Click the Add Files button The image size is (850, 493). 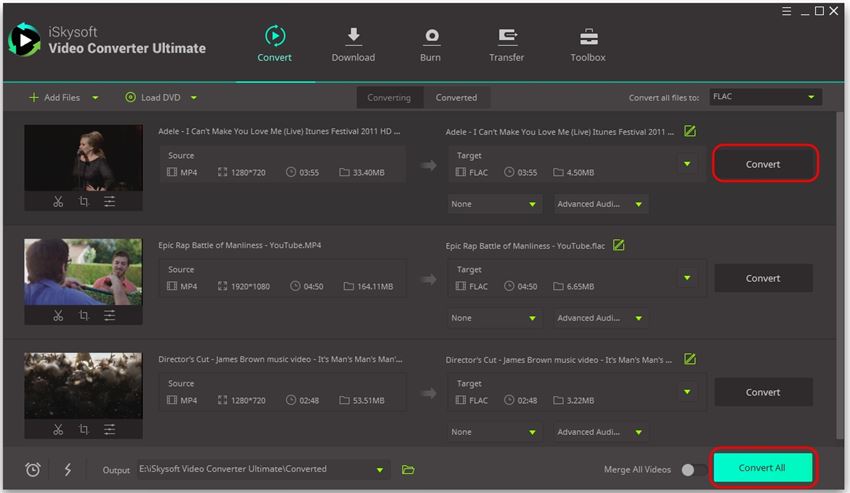[55, 98]
